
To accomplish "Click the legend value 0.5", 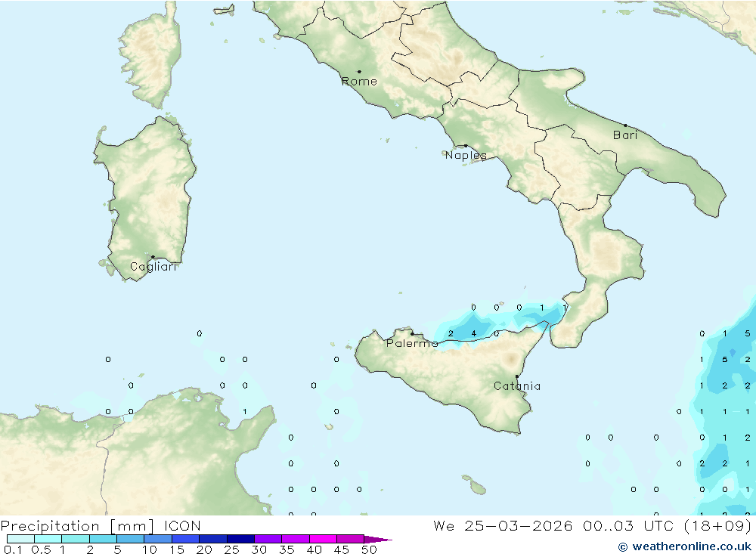I will click(x=42, y=549).
